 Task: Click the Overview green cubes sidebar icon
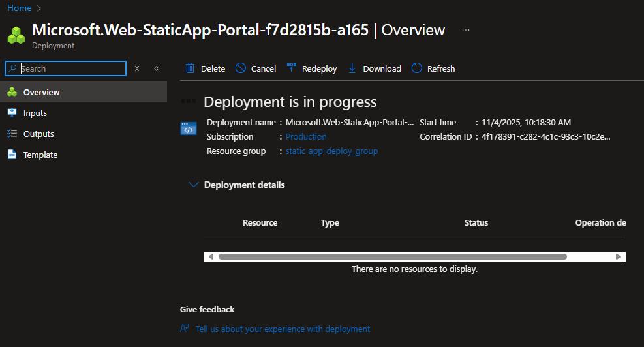12,92
